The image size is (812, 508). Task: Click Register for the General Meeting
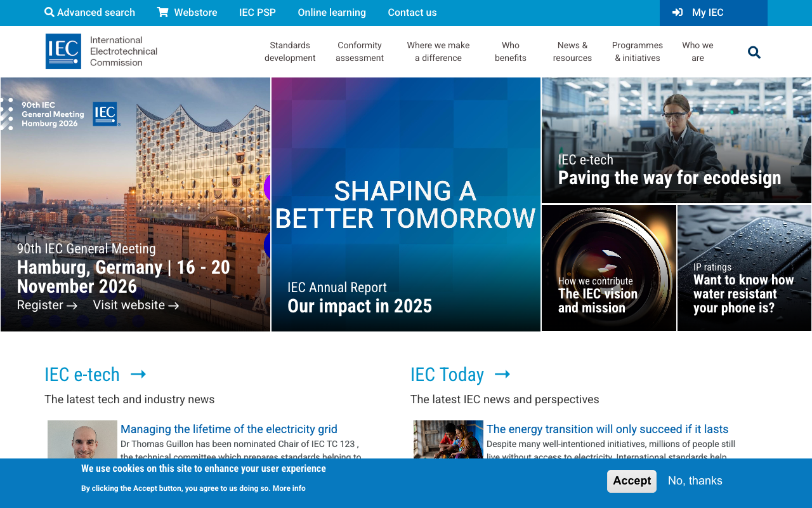pyautogui.click(x=47, y=305)
